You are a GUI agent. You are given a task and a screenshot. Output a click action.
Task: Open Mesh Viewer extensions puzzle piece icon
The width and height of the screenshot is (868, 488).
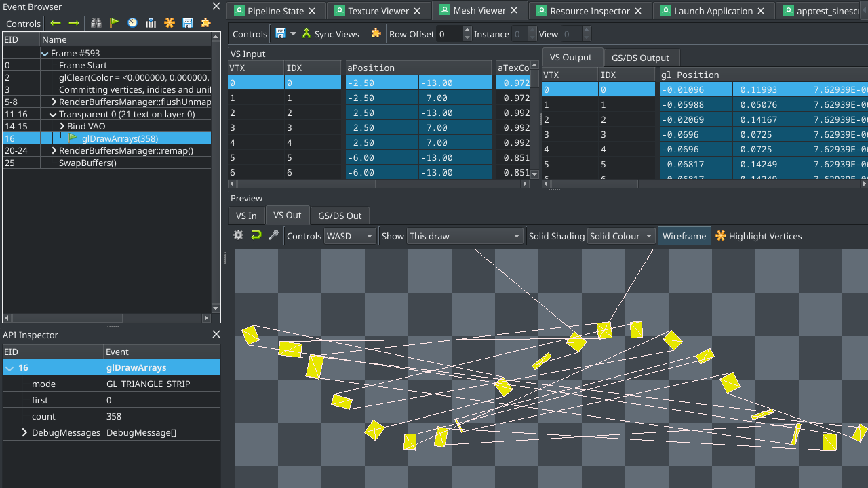coord(376,33)
